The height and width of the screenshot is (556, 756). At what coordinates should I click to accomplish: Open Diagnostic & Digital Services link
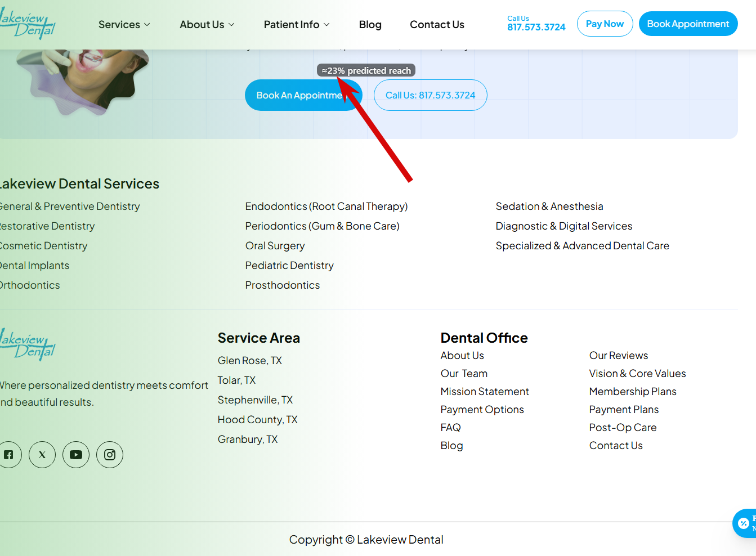tap(564, 226)
